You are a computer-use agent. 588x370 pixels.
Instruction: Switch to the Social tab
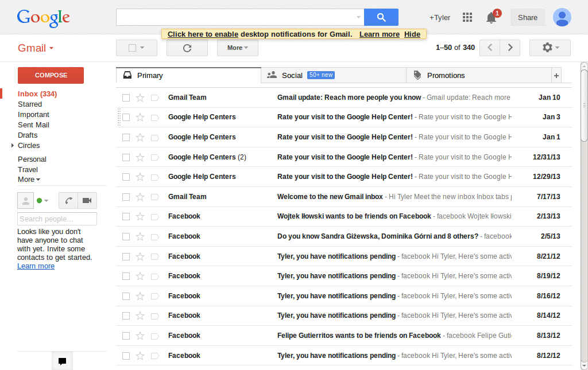pyautogui.click(x=334, y=76)
